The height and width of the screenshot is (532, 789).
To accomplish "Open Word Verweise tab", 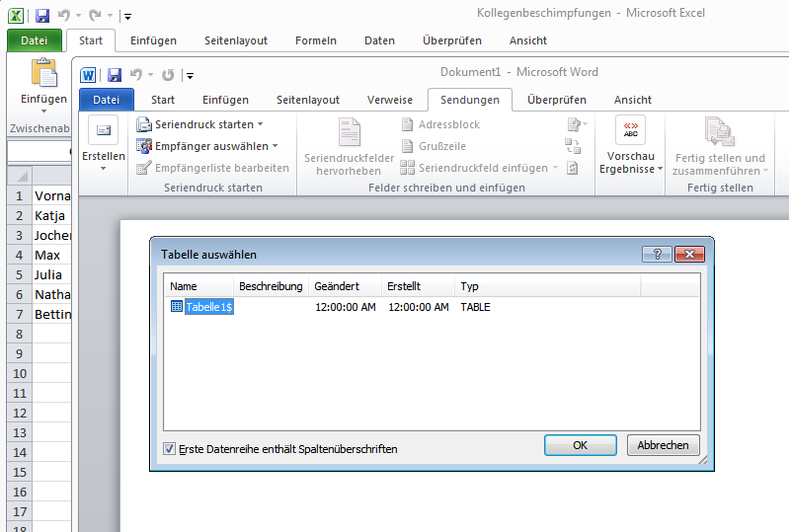I will 390,100.
